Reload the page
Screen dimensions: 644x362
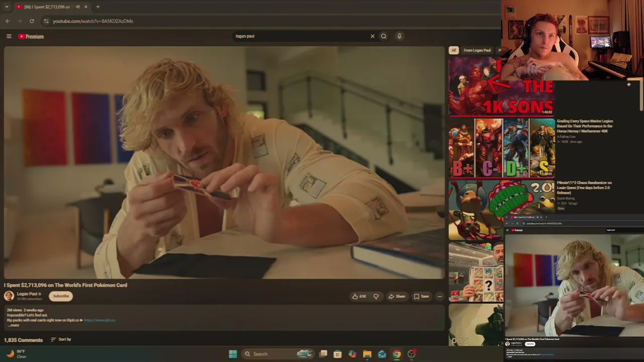[32, 21]
